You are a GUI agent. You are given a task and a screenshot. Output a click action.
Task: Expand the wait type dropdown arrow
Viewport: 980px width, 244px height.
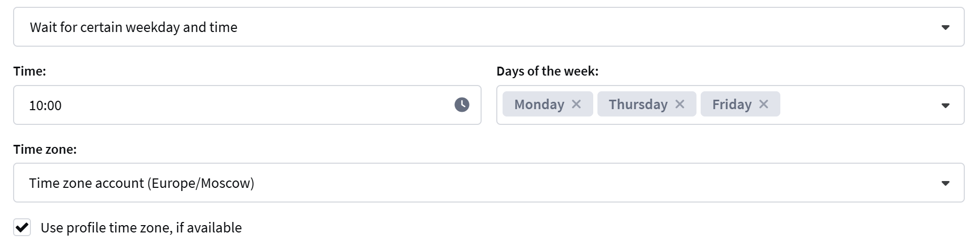(945, 27)
